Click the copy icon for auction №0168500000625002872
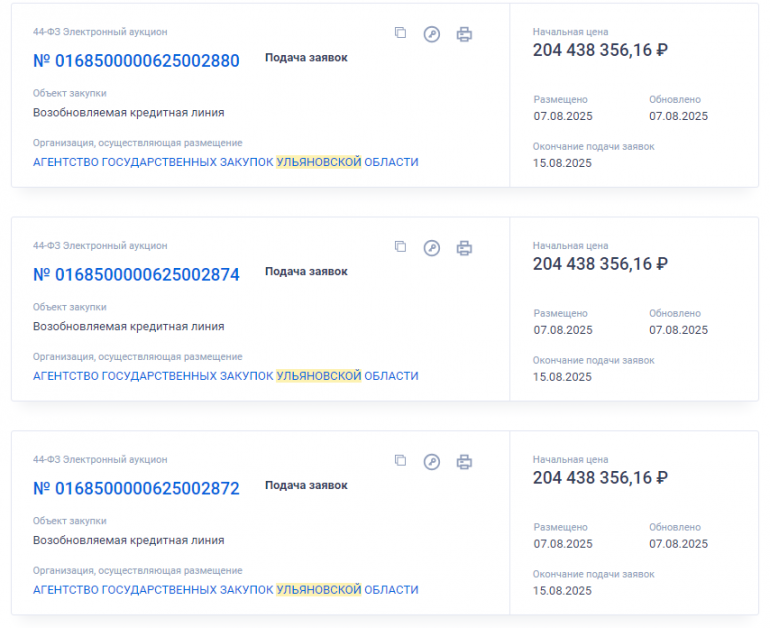Screen dimensions: 770x628 point(400,461)
